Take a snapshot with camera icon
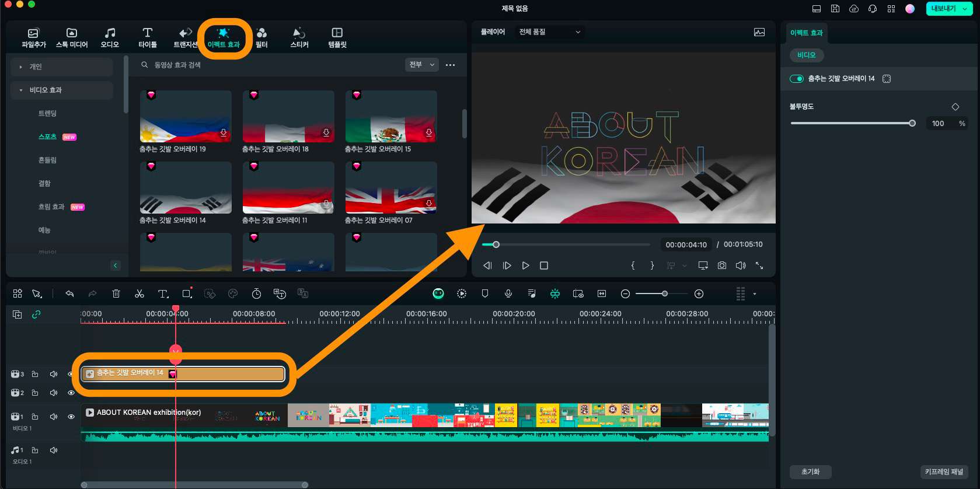Viewport: 980px width, 489px height. click(722, 266)
